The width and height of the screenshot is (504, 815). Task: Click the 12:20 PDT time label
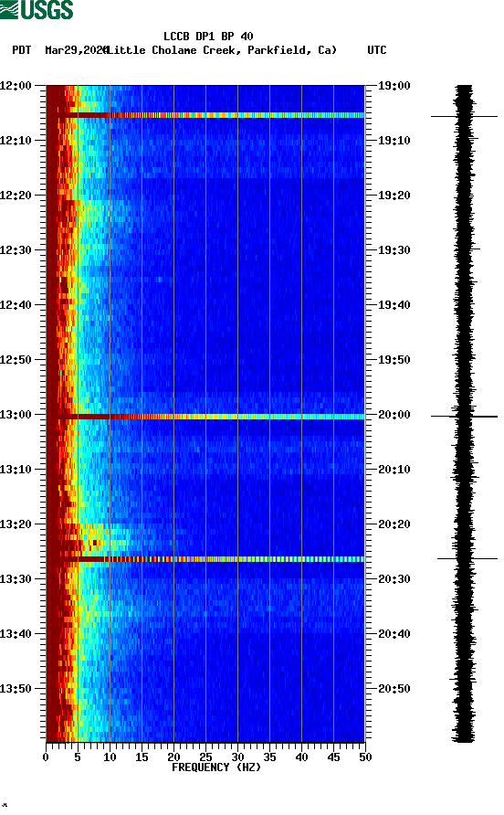[x=16, y=196]
